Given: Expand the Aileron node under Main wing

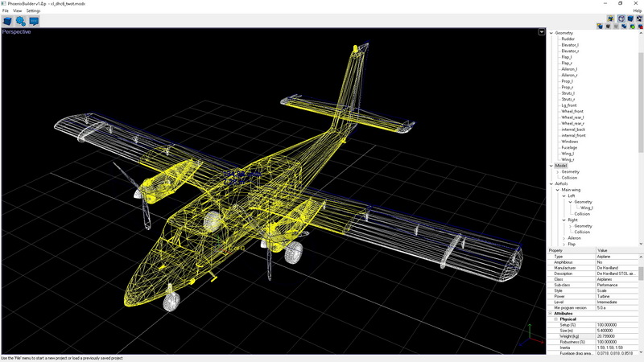Looking at the screenshot, I should (x=563, y=238).
